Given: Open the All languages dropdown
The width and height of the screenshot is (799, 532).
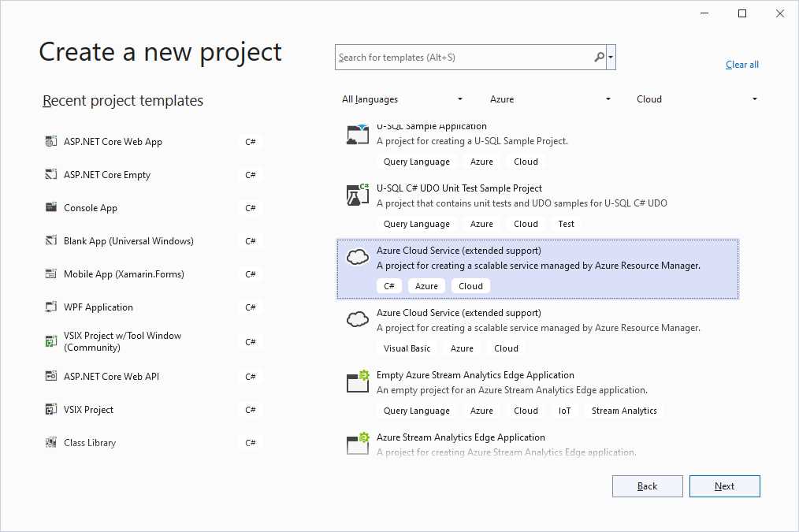Looking at the screenshot, I should [402, 99].
